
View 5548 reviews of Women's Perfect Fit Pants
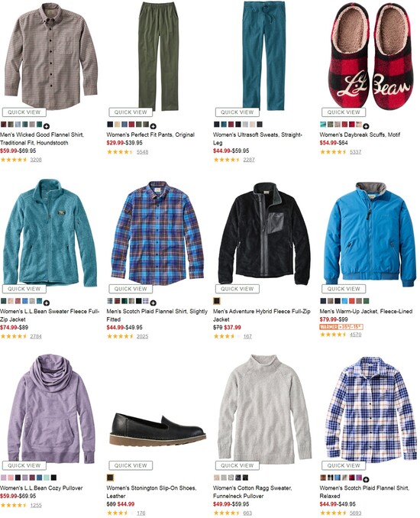tap(142, 152)
